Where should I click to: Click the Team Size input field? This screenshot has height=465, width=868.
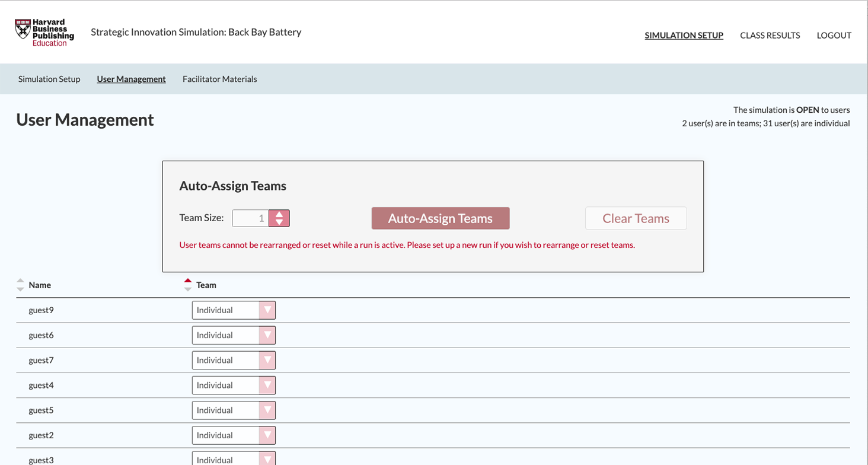coord(250,218)
